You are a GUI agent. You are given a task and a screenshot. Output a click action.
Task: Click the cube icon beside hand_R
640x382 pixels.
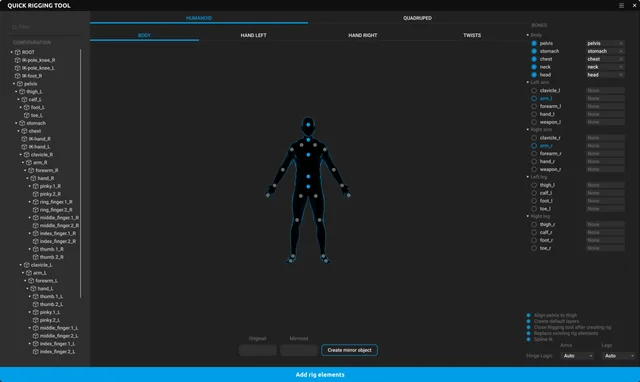click(x=33, y=178)
